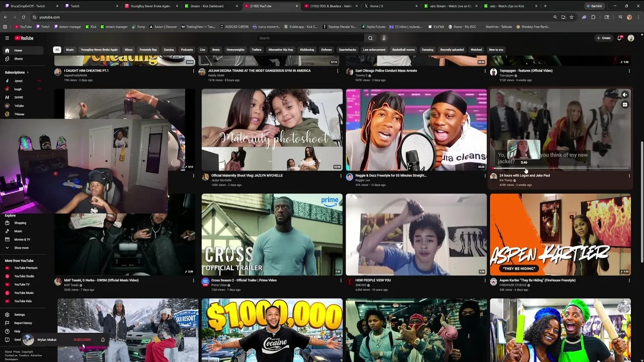The width and height of the screenshot is (644, 362).
Task: Select the Podcasts filter chip
Action: [x=187, y=50]
